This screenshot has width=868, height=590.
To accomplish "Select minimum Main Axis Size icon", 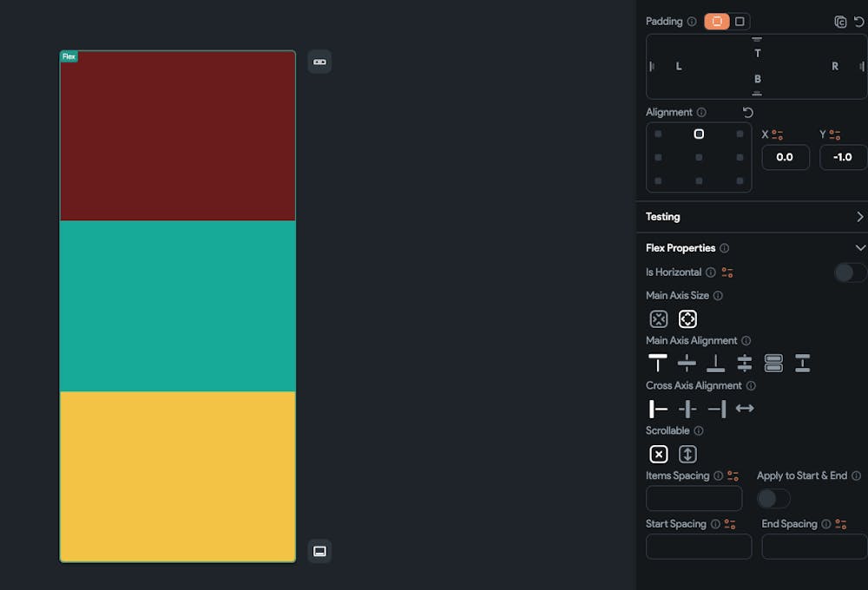I will tap(659, 319).
